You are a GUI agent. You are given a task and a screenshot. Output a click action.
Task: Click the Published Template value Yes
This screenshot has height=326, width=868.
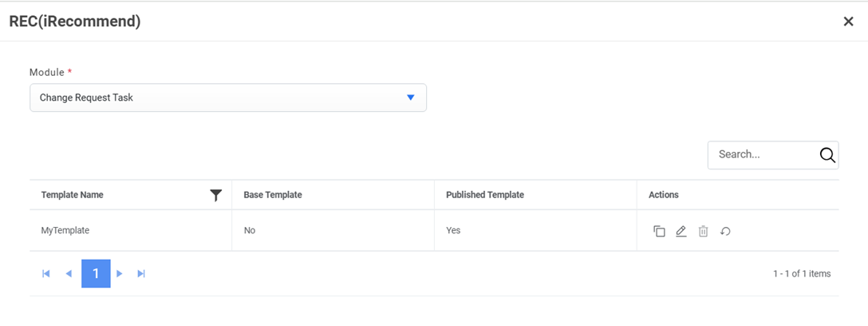click(x=453, y=230)
